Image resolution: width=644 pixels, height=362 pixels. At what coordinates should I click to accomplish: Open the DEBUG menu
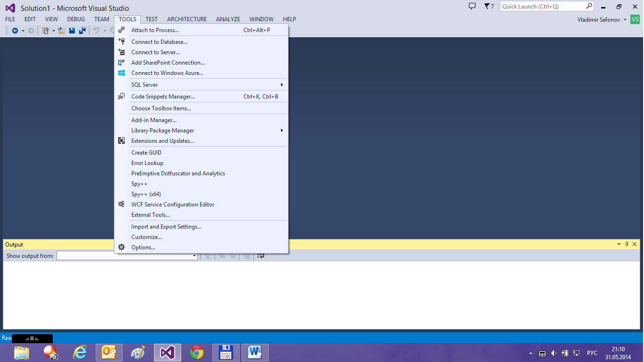[x=76, y=19]
